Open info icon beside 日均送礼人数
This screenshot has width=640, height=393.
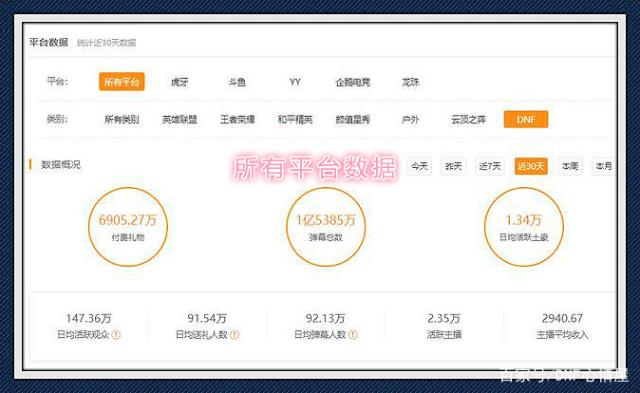234,335
